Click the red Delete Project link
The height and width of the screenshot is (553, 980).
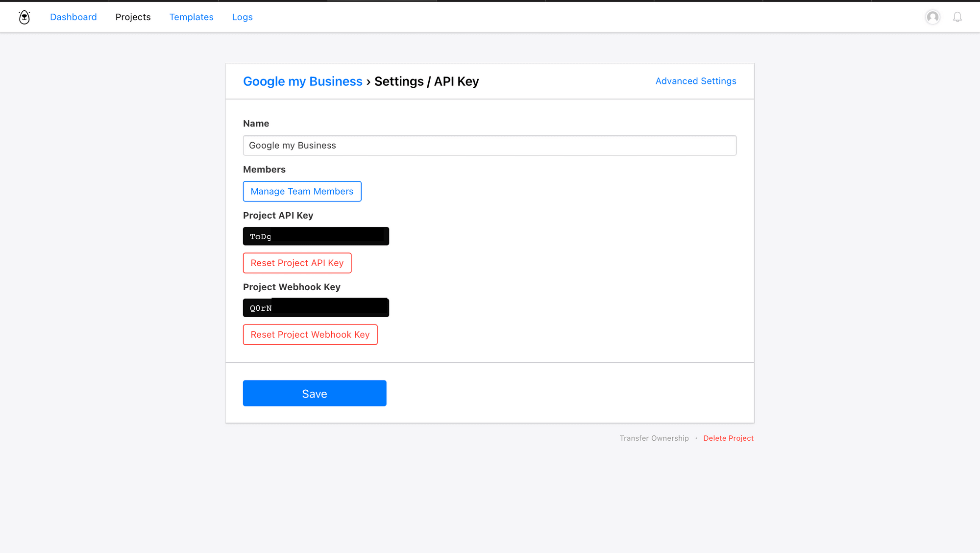729,438
